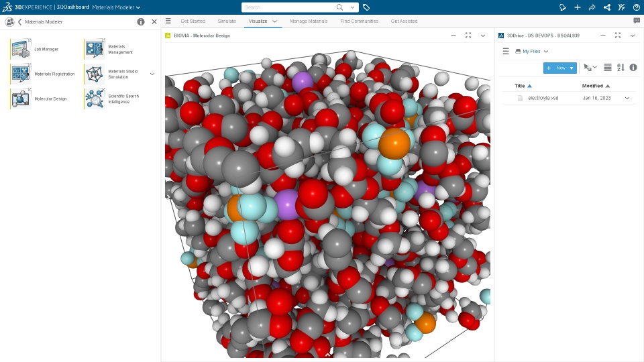Switch to the Simulate tab
644x362 pixels.
click(x=227, y=21)
